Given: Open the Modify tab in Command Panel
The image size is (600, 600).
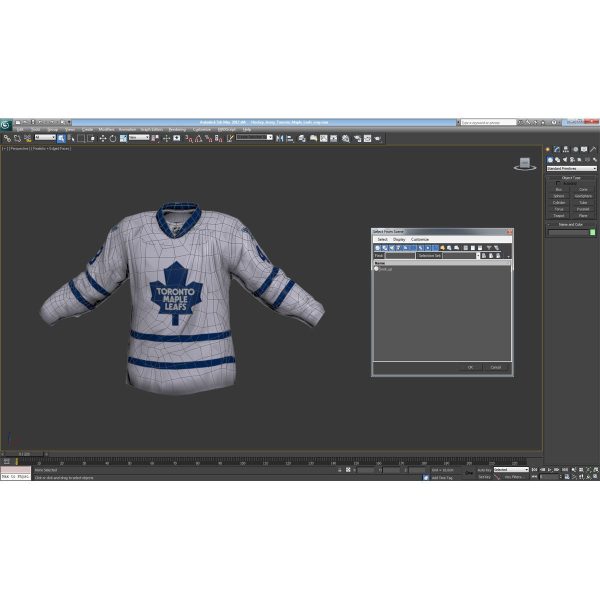Looking at the screenshot, I should coord(557,149).
